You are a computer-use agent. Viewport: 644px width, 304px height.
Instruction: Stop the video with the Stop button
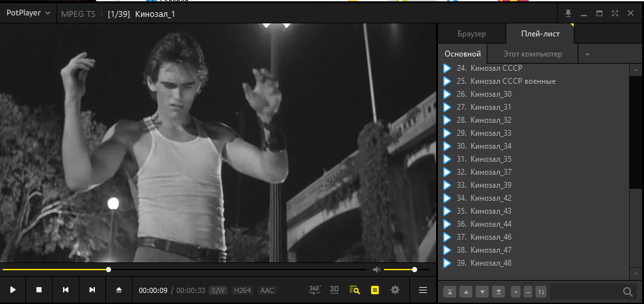pos(39,290)
